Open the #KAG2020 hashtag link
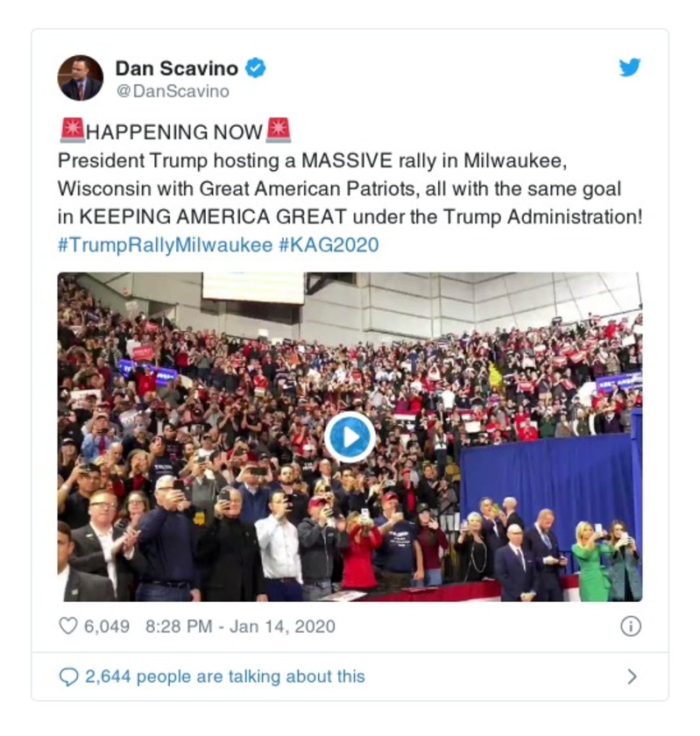Screen dimensions: 700x736 point(329,245)
